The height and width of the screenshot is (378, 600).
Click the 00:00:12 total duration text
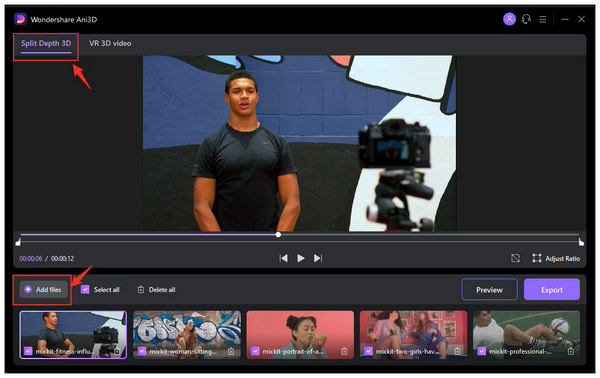(x=62, y=259)
